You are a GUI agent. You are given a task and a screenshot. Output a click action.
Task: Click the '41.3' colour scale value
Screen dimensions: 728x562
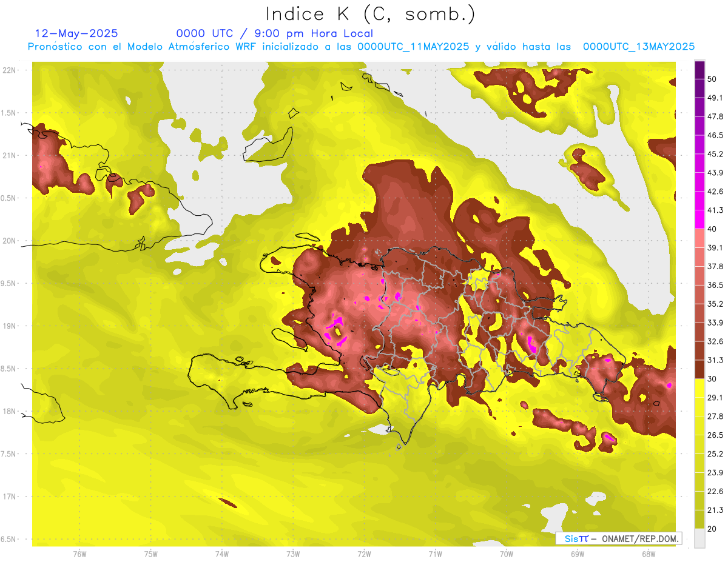pyautogui.click(x=715, y=210)
